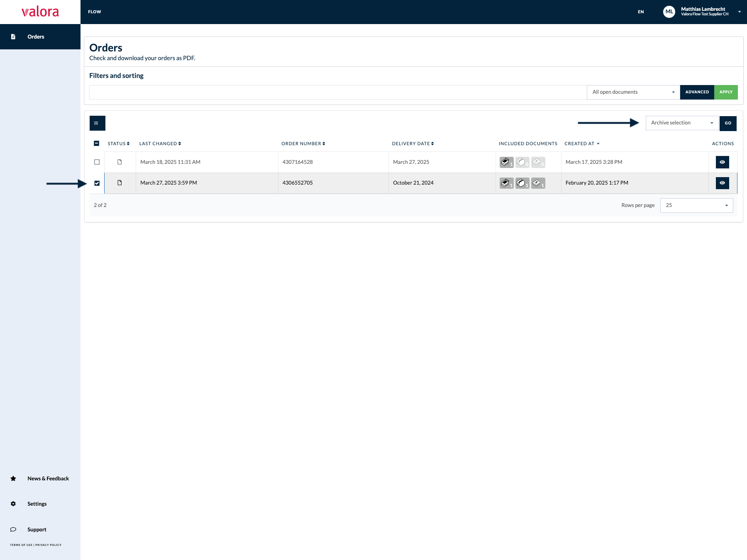
Task: Open News & Feedback
Action: coord(48,478)
